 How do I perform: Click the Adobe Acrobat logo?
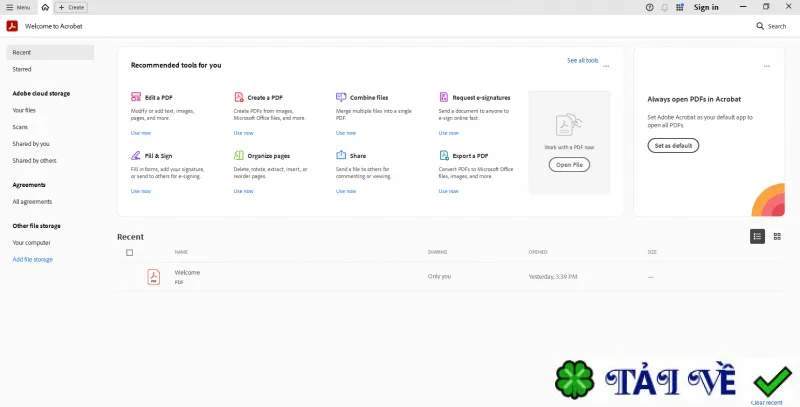coord(12,26)
